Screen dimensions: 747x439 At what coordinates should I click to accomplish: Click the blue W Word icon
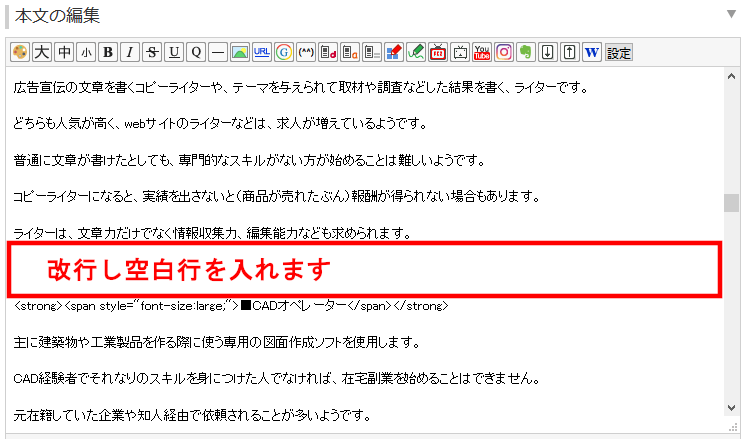[591, 52]
